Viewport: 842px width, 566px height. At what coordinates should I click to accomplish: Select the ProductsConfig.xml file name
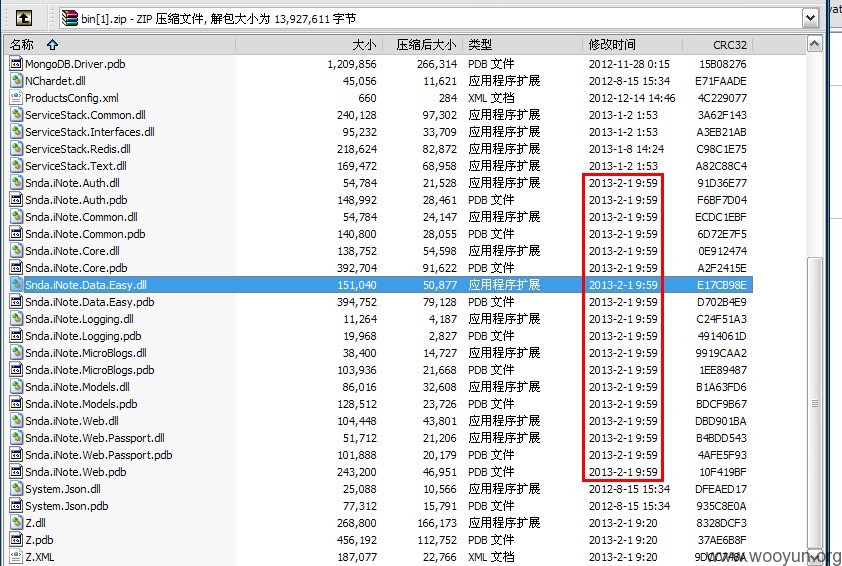click(x=72, y=98)
